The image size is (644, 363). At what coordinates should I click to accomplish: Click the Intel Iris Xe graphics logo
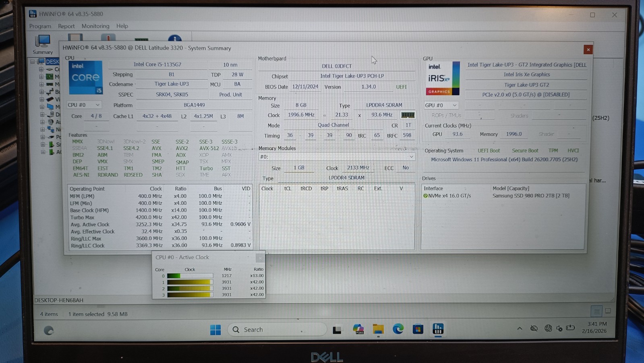click(x=443, y=78)
